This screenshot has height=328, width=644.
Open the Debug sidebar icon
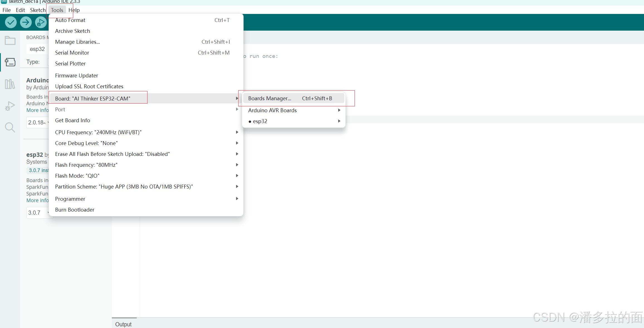tap(10, 106)
